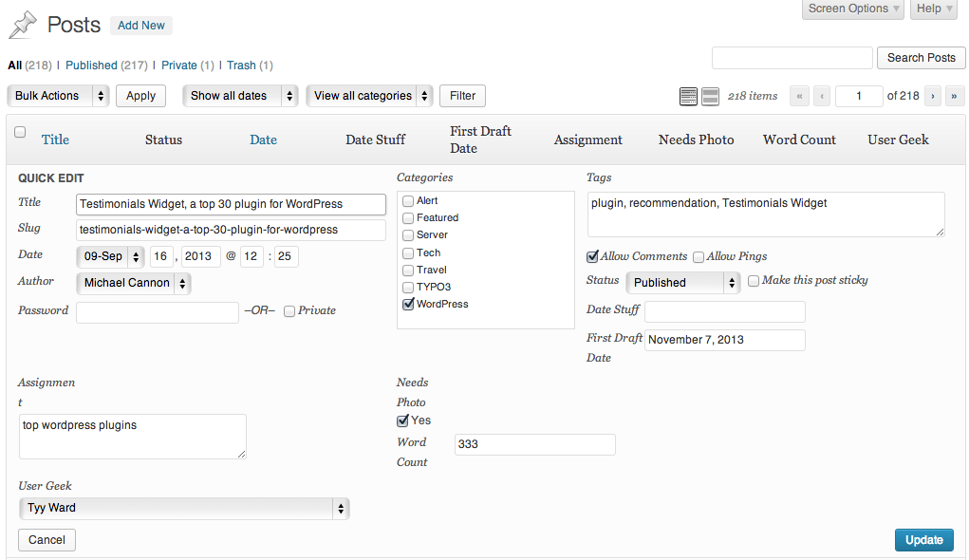Open User Geek dropdown showing Tyy Ward
969x560 pixels.
(184, 509)
